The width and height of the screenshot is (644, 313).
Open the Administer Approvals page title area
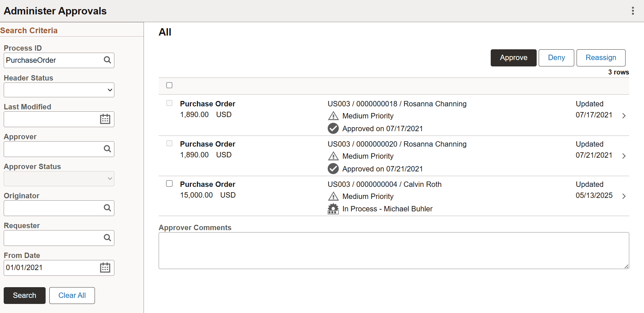(55, 11)
